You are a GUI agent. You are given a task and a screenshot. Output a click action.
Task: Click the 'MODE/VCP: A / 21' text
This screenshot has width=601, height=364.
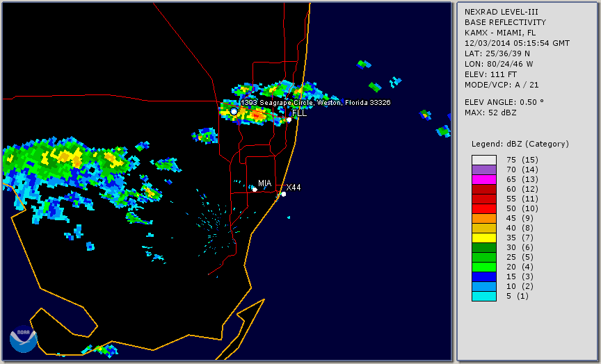tap(502, 85)
